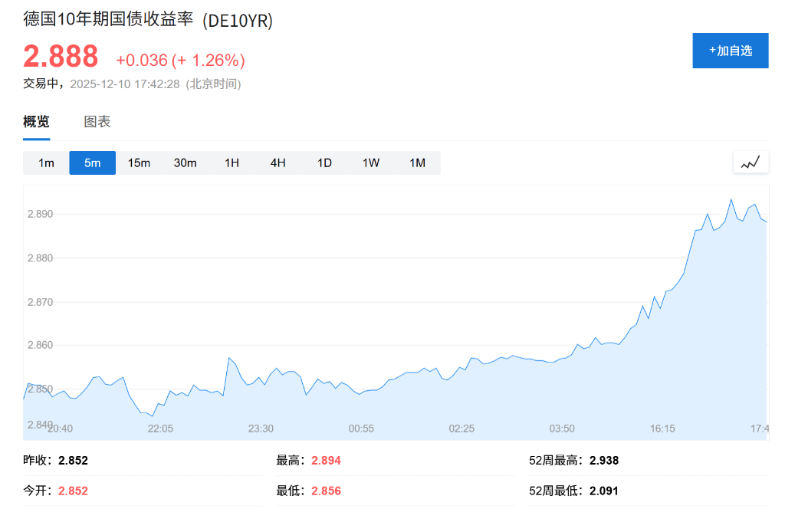The width and height of the screenshot is (785, 532).
Task: Click the 22:05 time axis label
Action: click(160, 429)
